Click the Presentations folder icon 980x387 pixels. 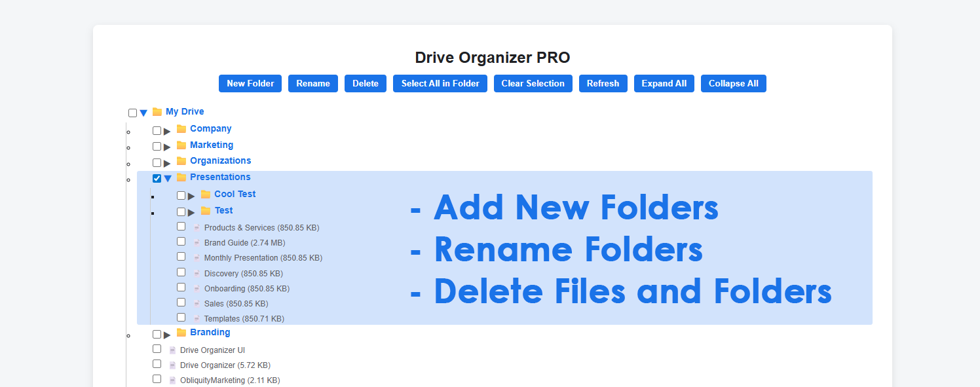coord(181,177)
